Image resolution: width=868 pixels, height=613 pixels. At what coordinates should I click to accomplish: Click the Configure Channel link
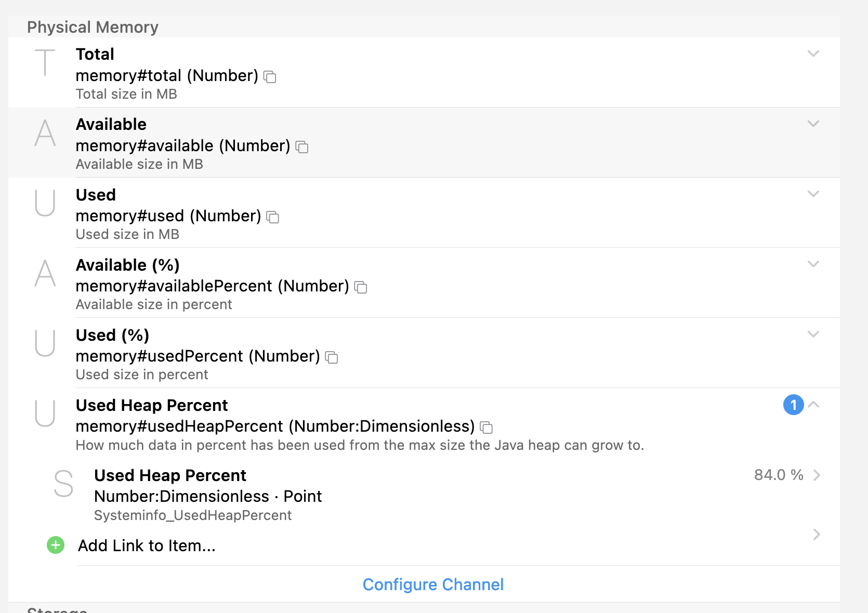coord(433,584)
